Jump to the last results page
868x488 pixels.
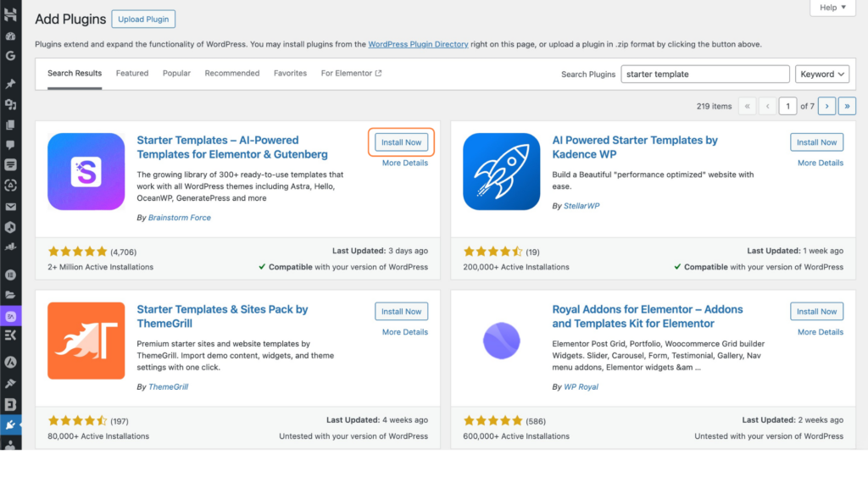[846, 106]
